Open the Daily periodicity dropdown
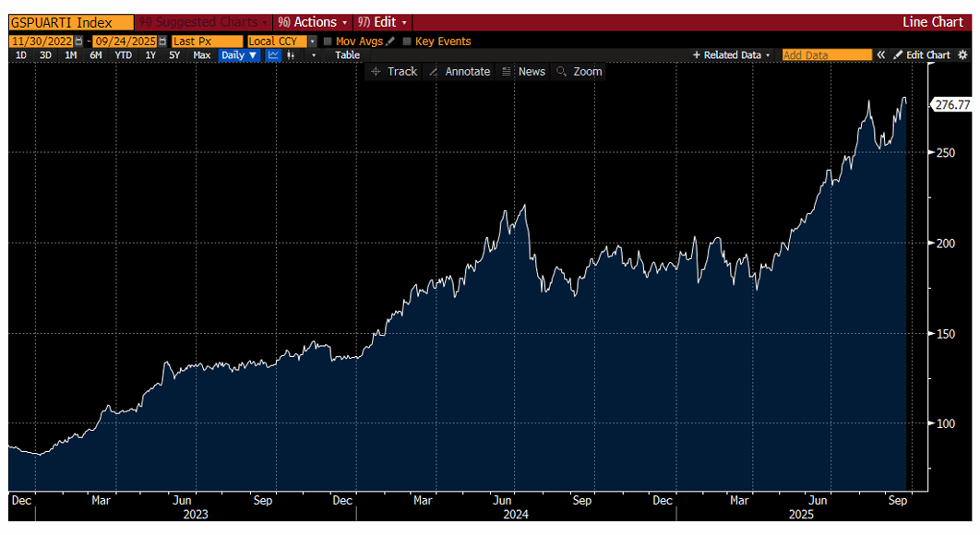The height and width of the screenshot is (535, 980). click(x=239, y=55)
